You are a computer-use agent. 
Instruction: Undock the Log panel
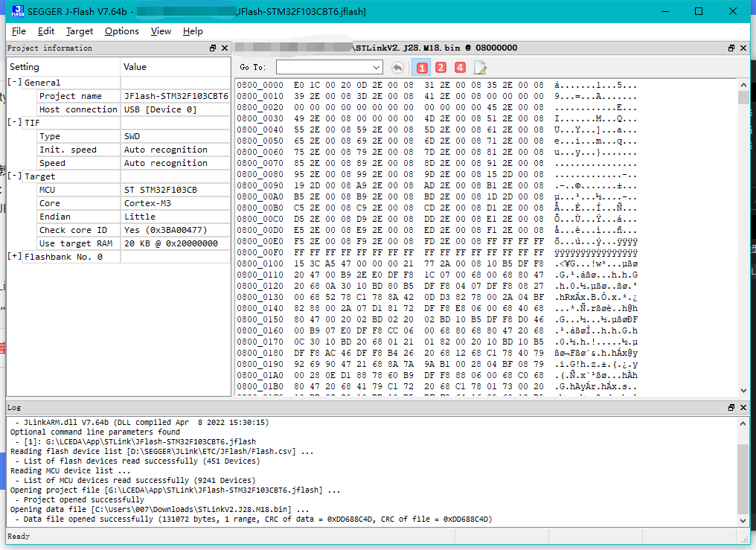tap(731, 408)
